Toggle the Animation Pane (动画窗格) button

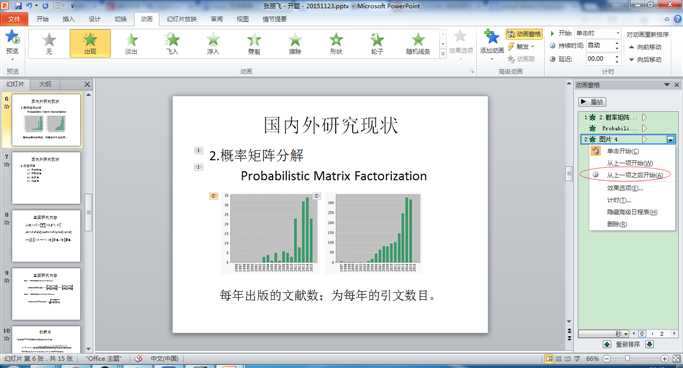coord(524,34)
